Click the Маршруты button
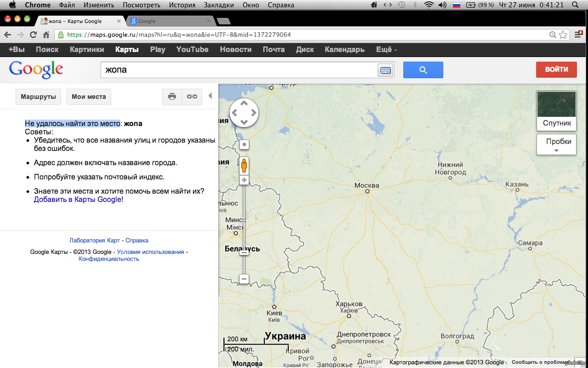The width and height of the screenshot is (588, 368). coord(38,97)
